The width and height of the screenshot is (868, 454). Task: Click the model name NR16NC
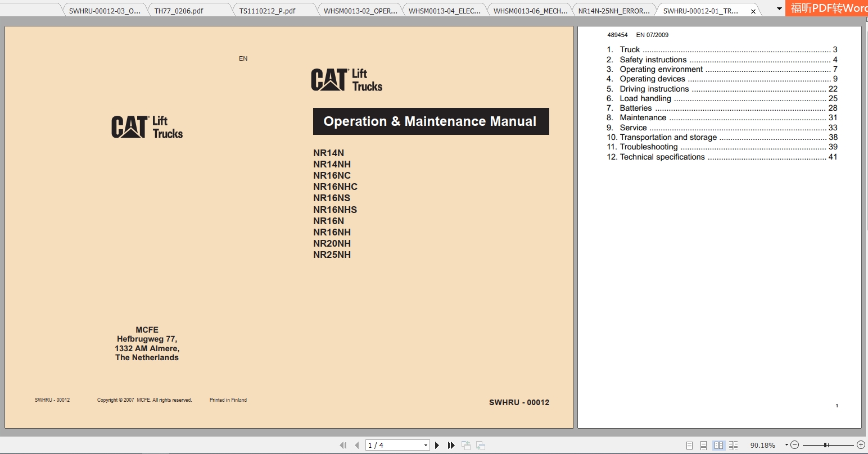pyautogui.click(x=332, y=175)
